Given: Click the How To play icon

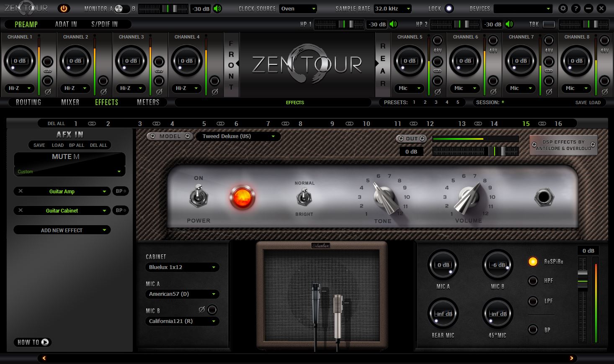Looking at the screenshot, I should pos(45,342).
